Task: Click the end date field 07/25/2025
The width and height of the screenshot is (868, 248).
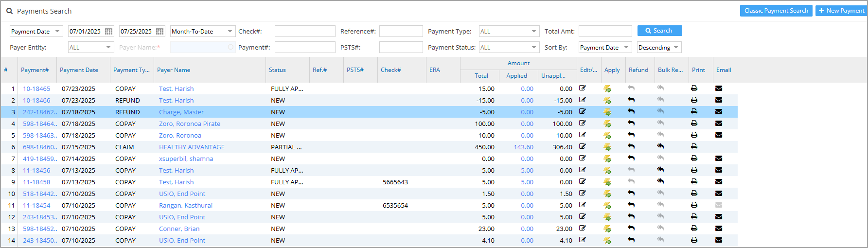Action: 137,31
